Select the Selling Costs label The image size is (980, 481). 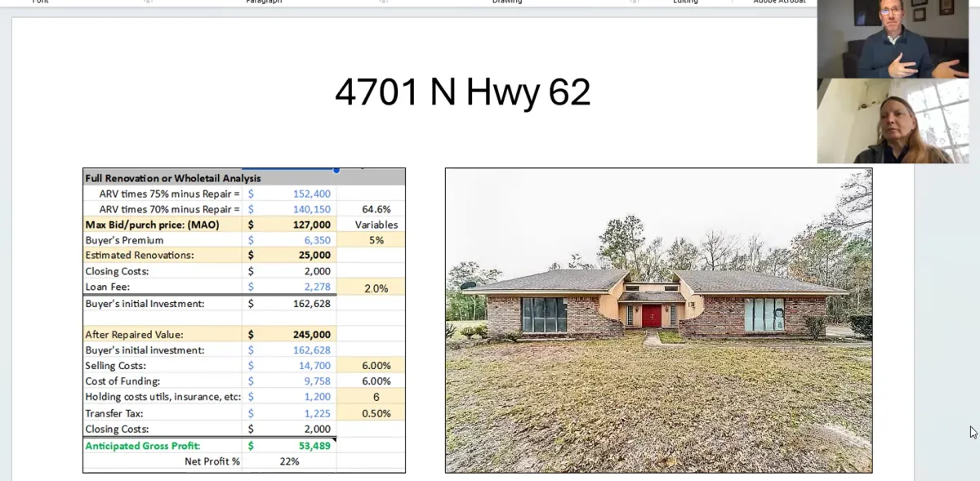[x=116, y=365]
